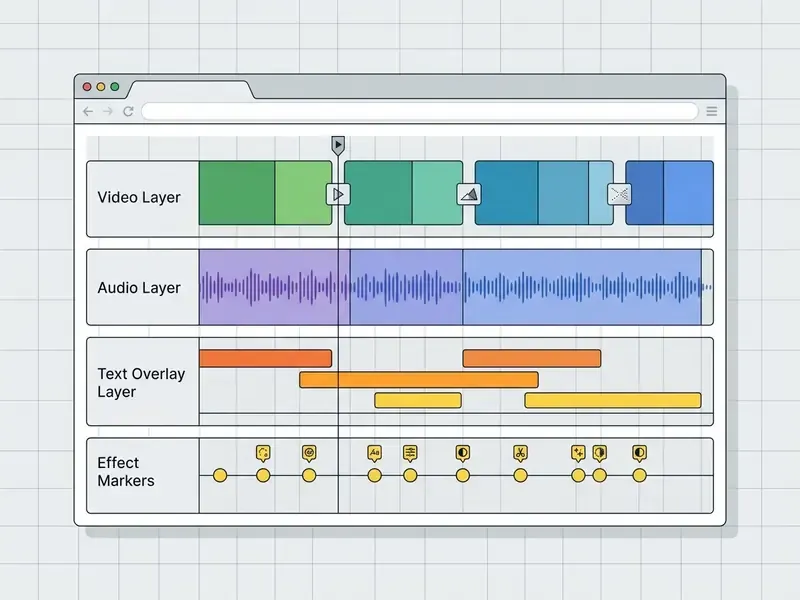Click the 'Text Overlay Layer' label
The width and height of the screenshot is (800, 600).
click(141, 383)
